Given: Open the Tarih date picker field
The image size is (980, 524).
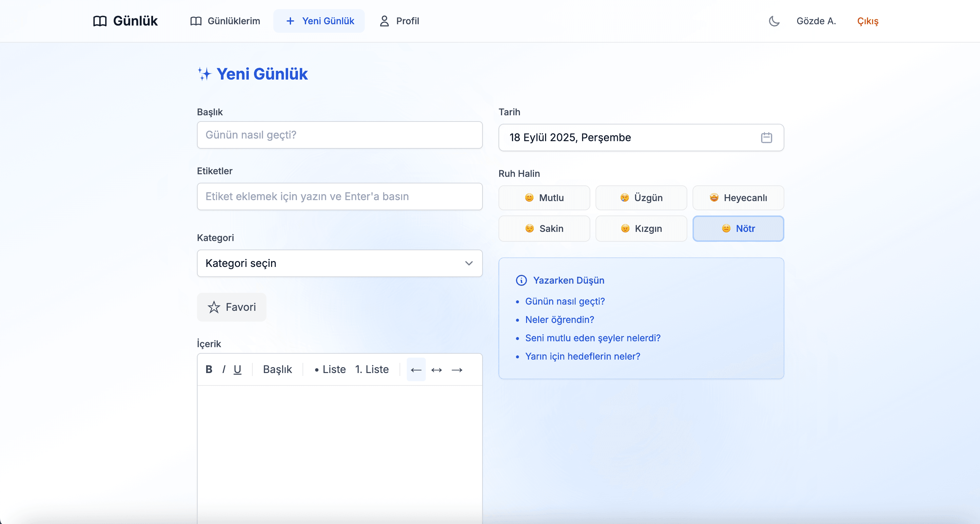Looking at the screenshot, I should click(632, 138).
